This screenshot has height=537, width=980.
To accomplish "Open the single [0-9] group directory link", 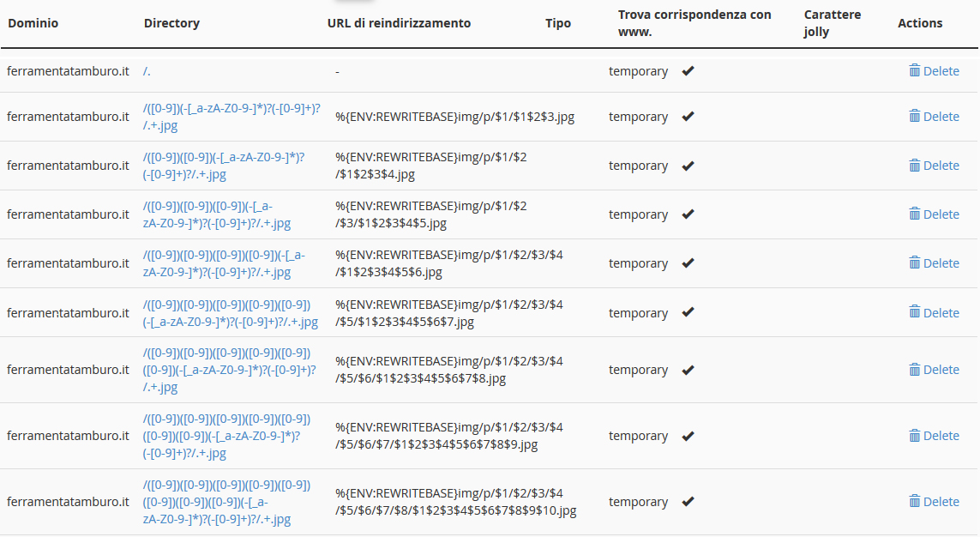I will click(231, 117).
